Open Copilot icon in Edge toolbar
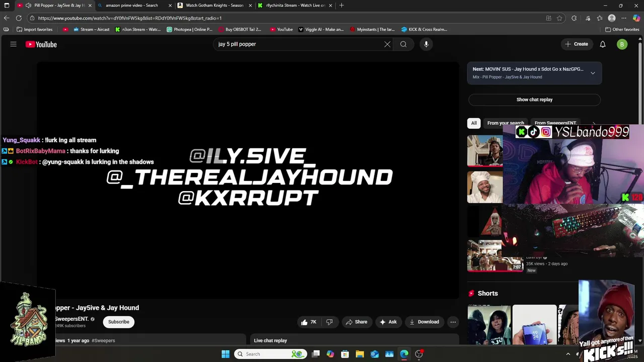The width and height of the screenshot is (644, 362). click(636, 18)
